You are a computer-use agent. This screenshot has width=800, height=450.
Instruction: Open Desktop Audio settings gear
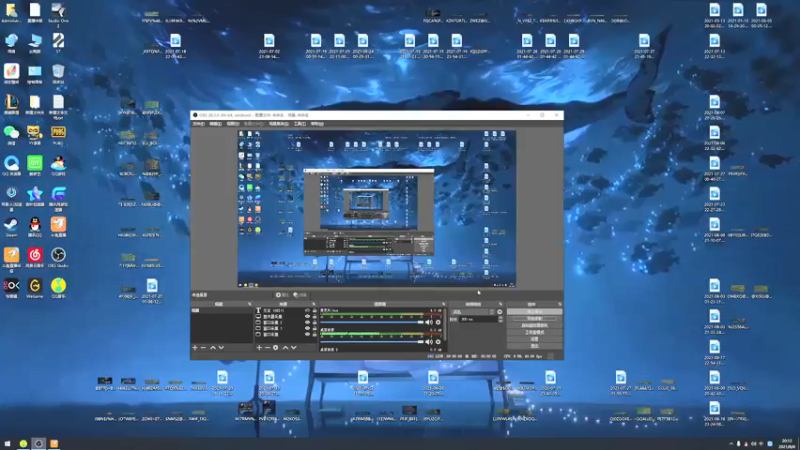[438, 342]
